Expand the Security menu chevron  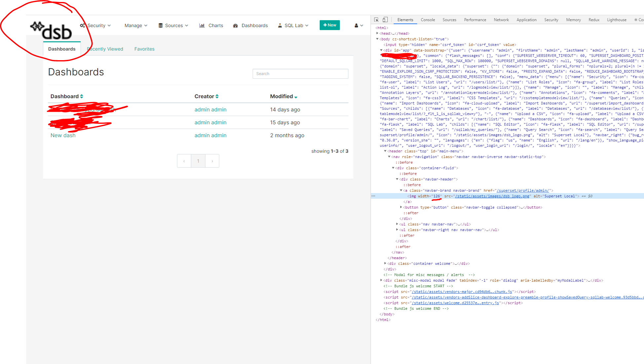point(109,25)
